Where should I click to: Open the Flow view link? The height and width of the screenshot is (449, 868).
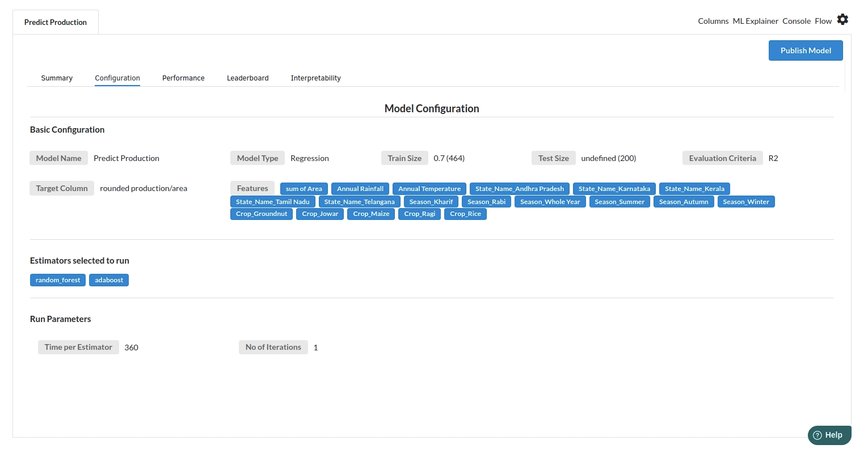pyautogui.click(x=823, y=21)
